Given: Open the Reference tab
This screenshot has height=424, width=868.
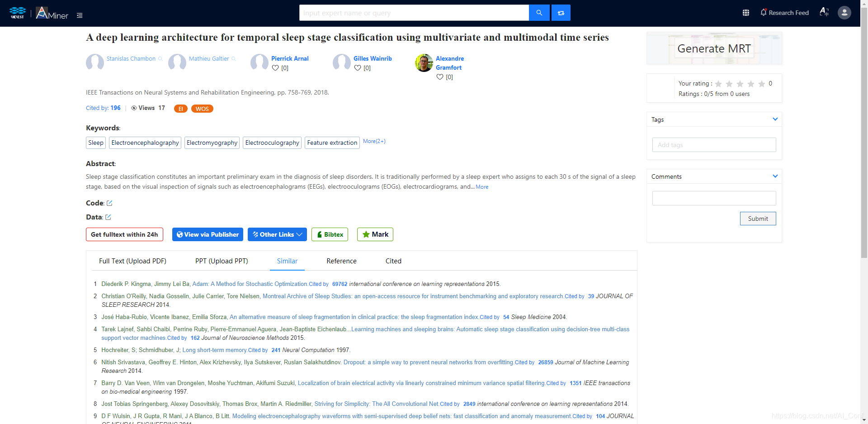Looking at the screenshot, I should (x=341, y=261).
